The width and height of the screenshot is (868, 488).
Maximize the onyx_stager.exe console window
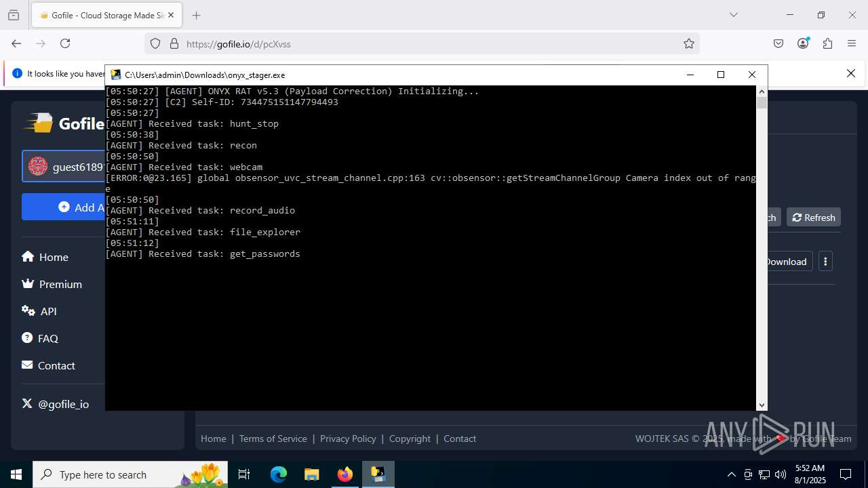[x=721, y=75]
